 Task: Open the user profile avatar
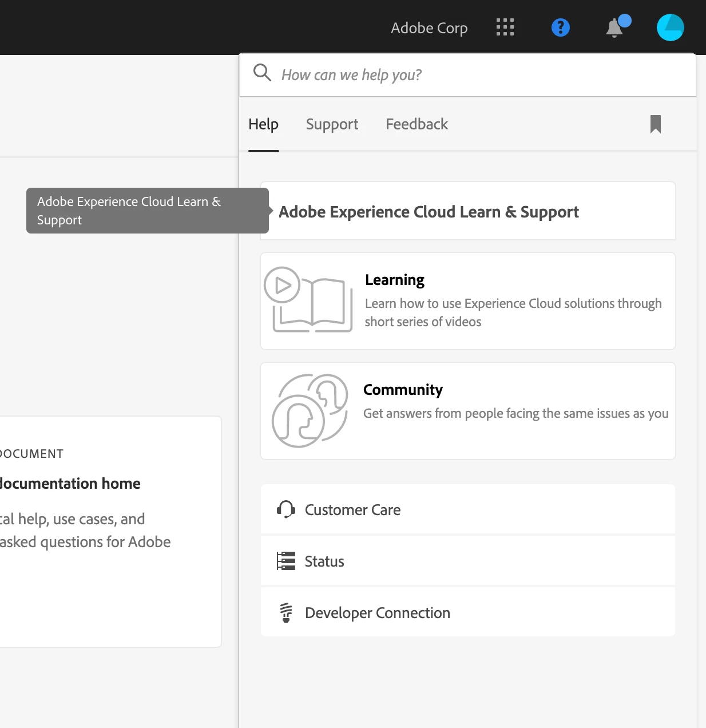pos(671,27)
